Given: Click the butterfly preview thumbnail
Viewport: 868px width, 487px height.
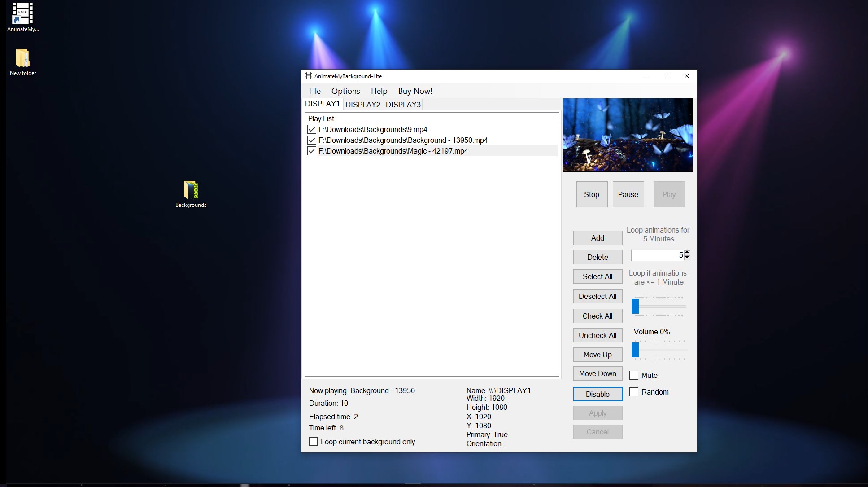Looking at the screenshot, I should (x=627, y=135).
